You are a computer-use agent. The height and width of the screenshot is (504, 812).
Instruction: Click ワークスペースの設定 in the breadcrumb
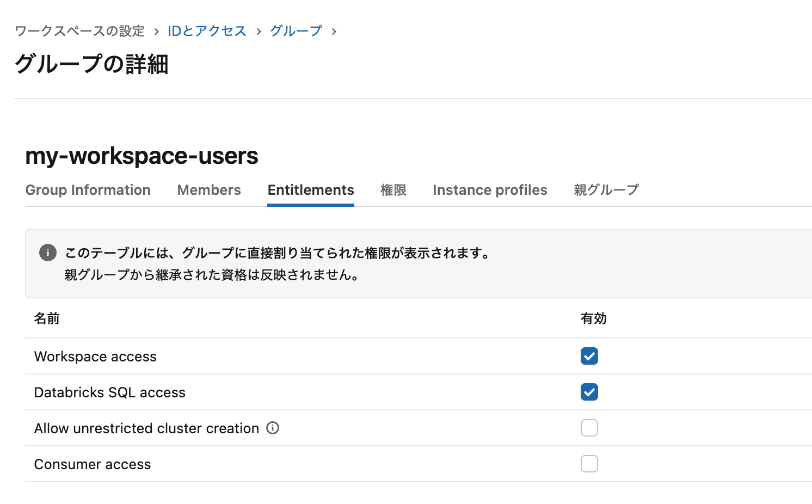point(79,31)
